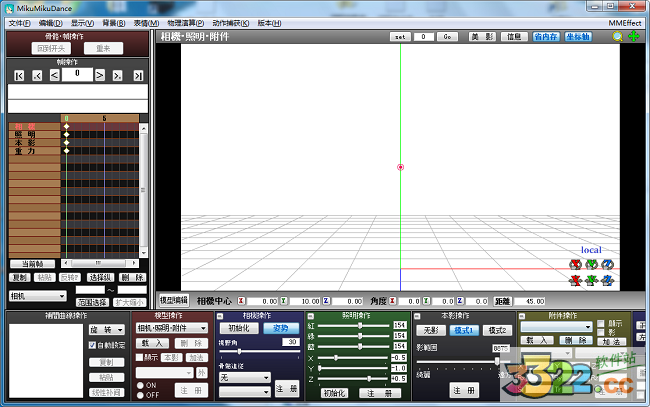Viewport: 650px width, 407px height.
Task: Enable the 顯示 checkbox in model panel
Action: coord(139,356)
